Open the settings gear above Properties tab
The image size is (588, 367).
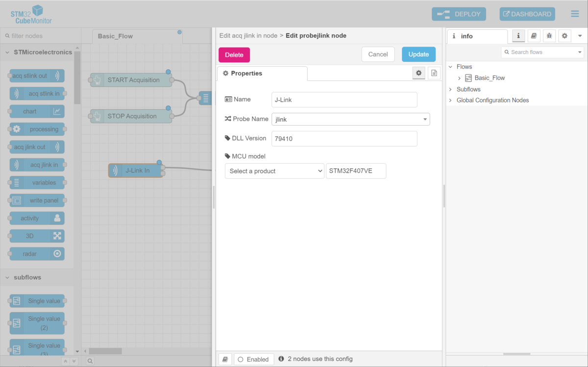[x=418, y=73]
